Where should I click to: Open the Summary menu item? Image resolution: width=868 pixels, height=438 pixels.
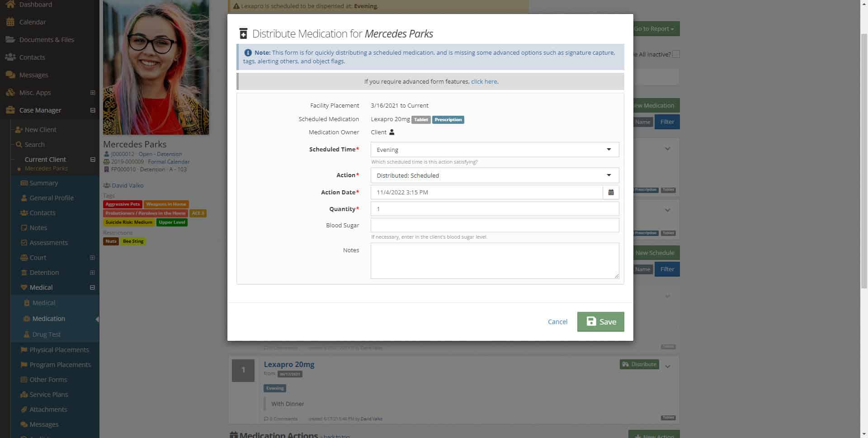pyautogui.click(x=43, y=183)
